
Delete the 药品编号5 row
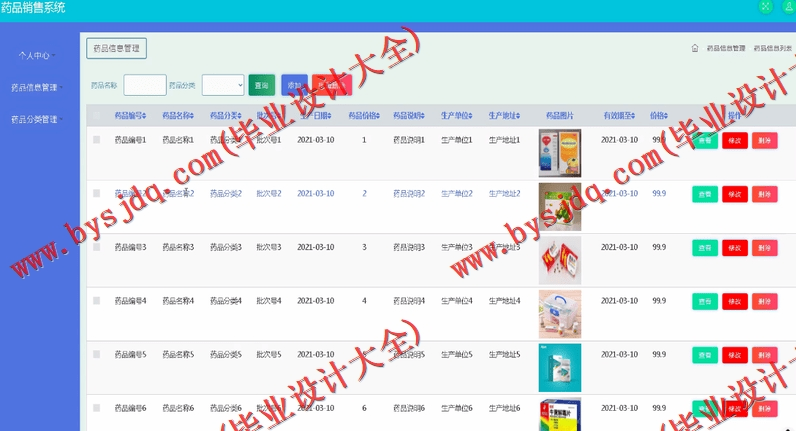pos(765,355)
